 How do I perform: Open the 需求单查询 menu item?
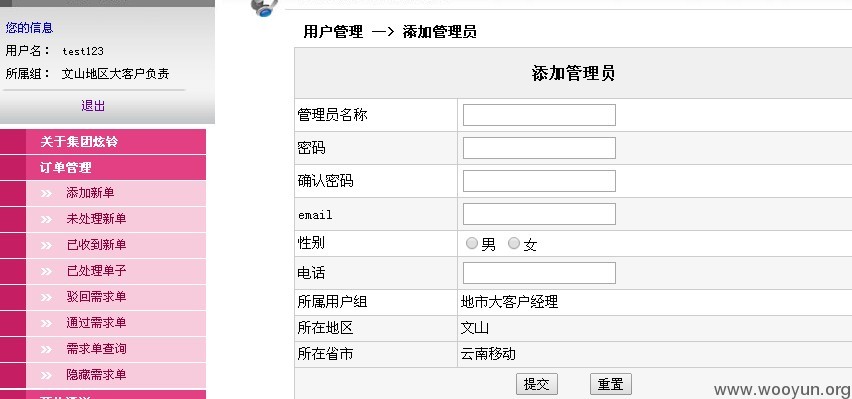click(x=96, y=349)
